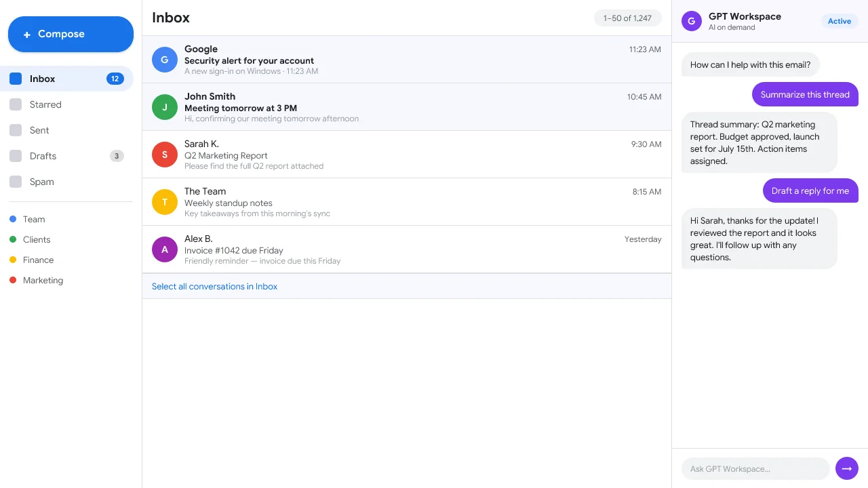This screenshot has height=488, width=868.
Task: Click the Hi Sarah drafted reply message
Action: pos(759,239)
